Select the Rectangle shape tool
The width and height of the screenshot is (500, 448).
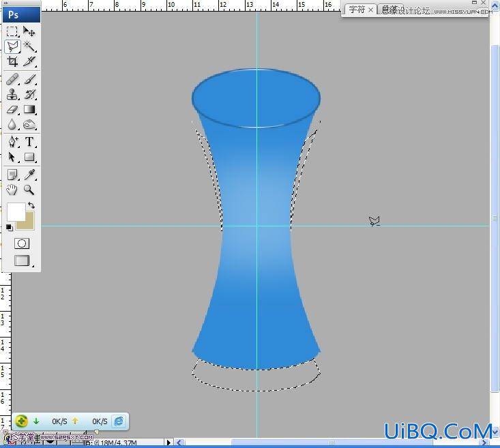tap(29, 158)
